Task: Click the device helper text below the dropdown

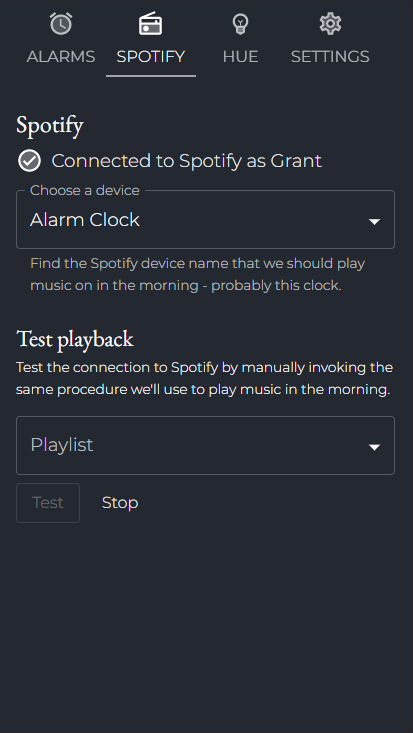Action: (197, 274)
